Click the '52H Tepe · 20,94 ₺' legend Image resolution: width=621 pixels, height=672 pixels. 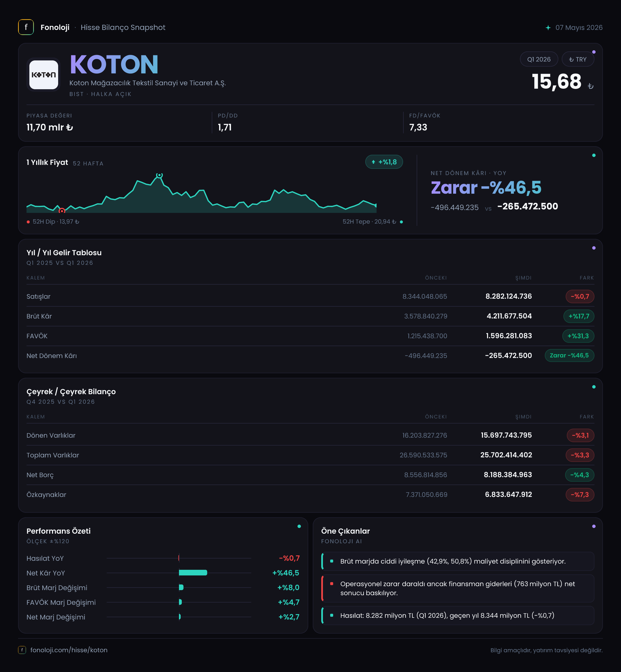pos(373,222)
